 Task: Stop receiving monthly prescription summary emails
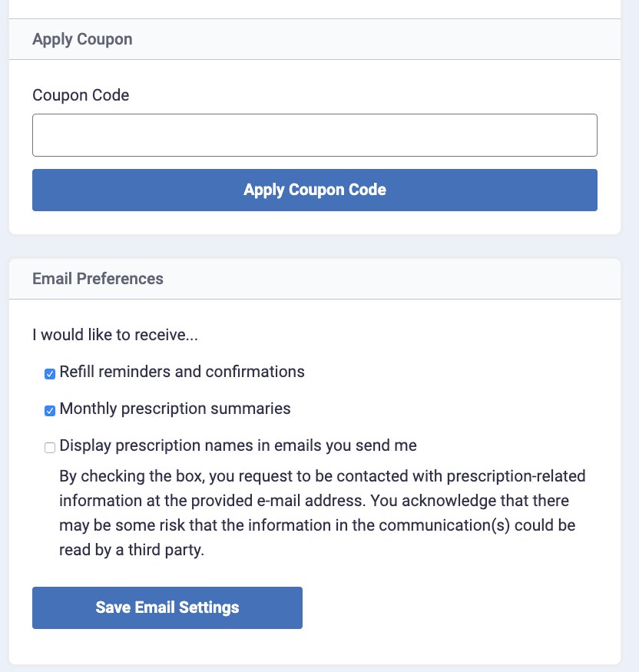(x=50, y=411)
